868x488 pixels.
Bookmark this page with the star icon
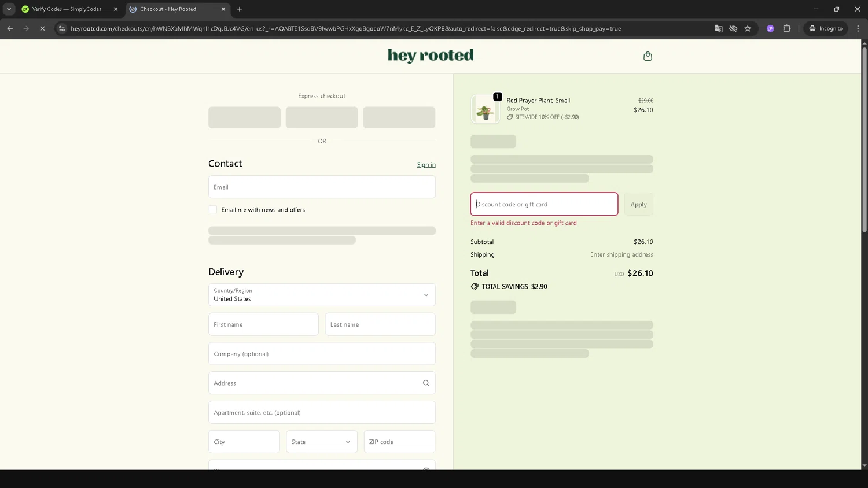[748, 28]
